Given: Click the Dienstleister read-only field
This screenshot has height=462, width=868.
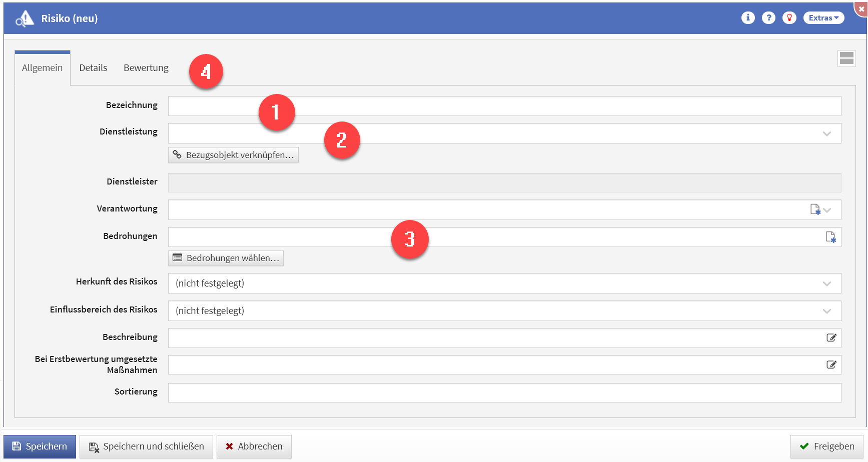Looking at the screenshot, I should (504, 183).
